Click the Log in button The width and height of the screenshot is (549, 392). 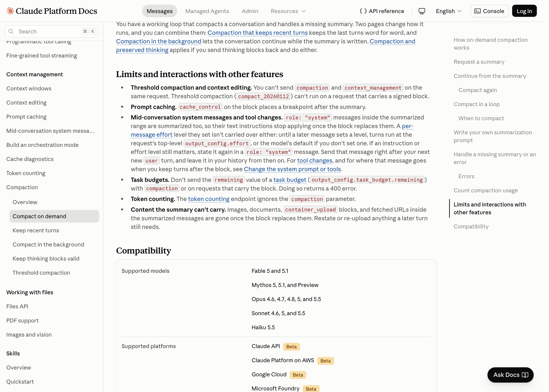point(524,11)
